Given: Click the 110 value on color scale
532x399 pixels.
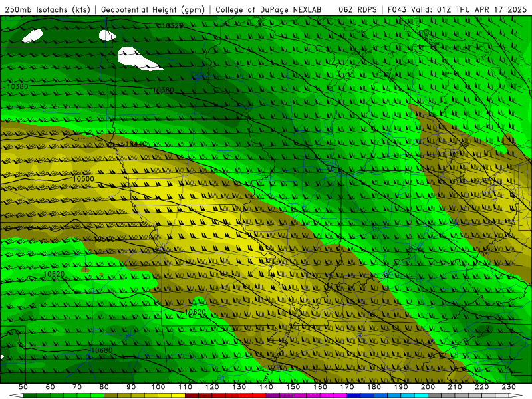Looking at the screenshot, I should point(186,387).
